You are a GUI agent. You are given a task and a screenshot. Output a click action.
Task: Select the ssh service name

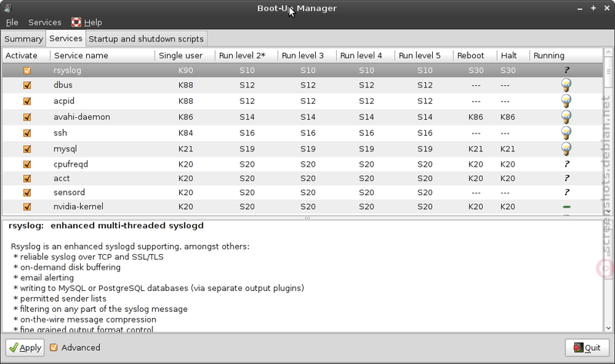pyautogui.click(x=60, y=133)
